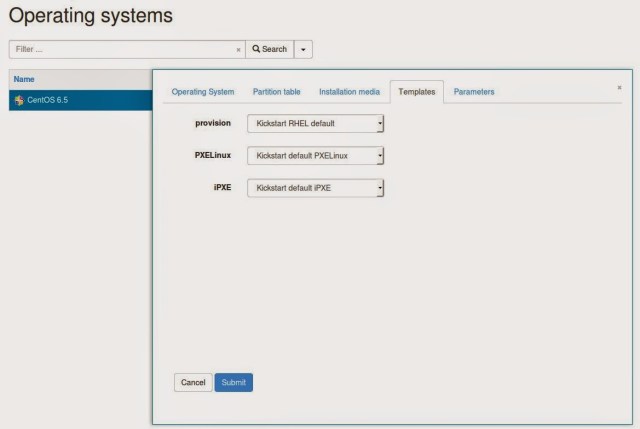This screenshot has height=429, width=640.
Task: Click the Search button with magnifier icon
Action: [269, 49]
